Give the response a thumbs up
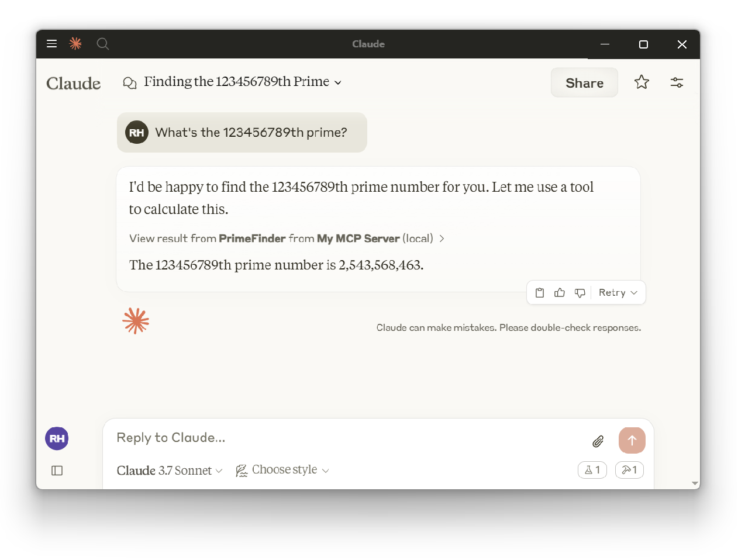The height and width of the screenshot is (560, 738). click(x=560, y=293)
